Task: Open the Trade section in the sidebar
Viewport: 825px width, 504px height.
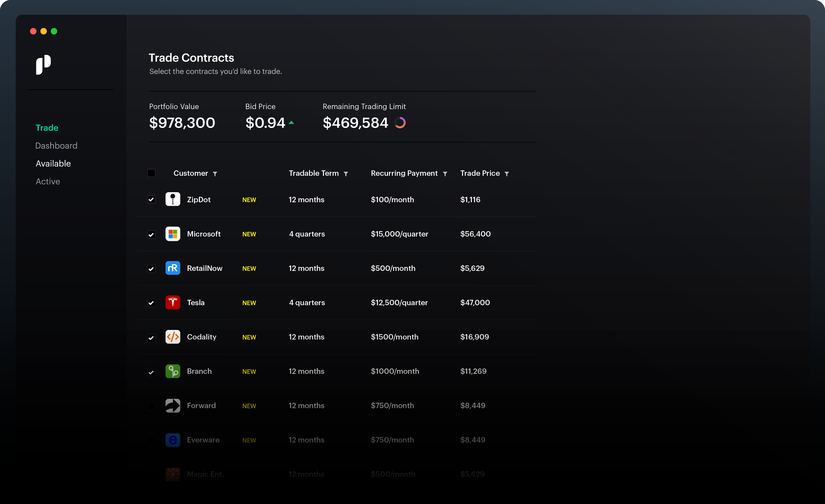Action: pos(47,128)
